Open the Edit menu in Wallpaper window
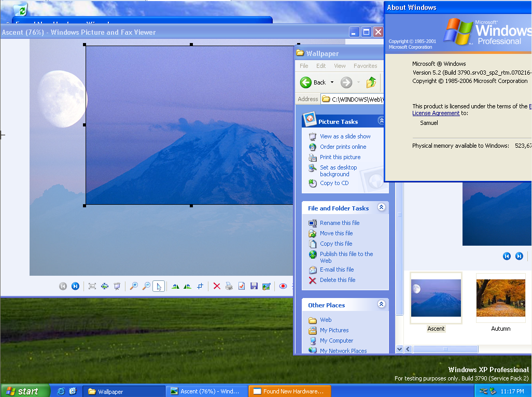 point(321,66)
